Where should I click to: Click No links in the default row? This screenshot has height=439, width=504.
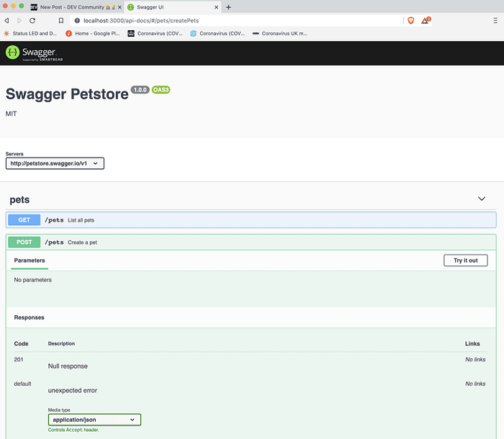(x=475, y=384)
